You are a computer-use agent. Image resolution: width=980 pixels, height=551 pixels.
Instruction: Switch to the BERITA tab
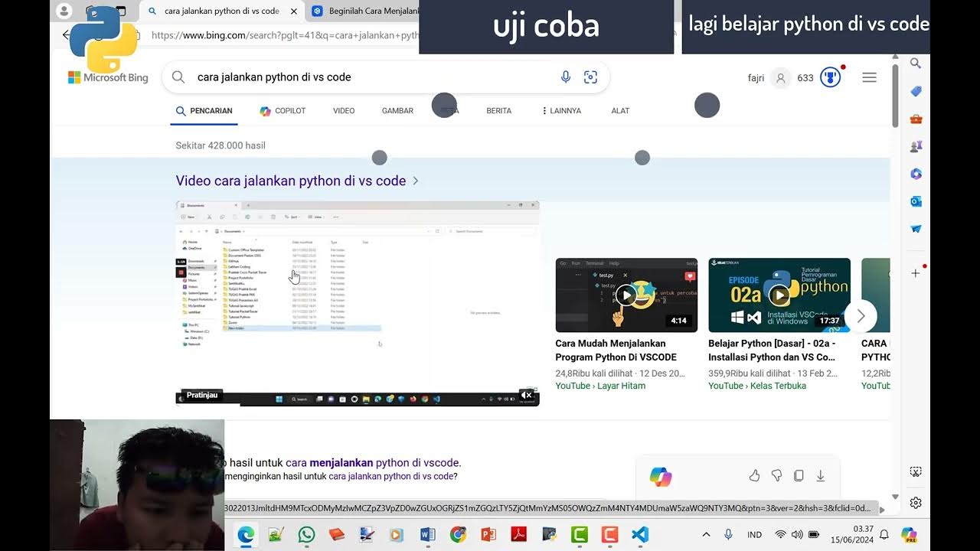click(499, 111)
